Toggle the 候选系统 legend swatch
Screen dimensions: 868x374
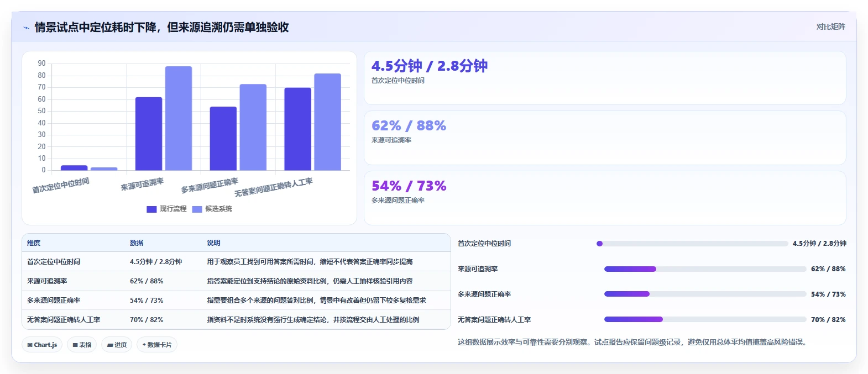click(197, 209)
